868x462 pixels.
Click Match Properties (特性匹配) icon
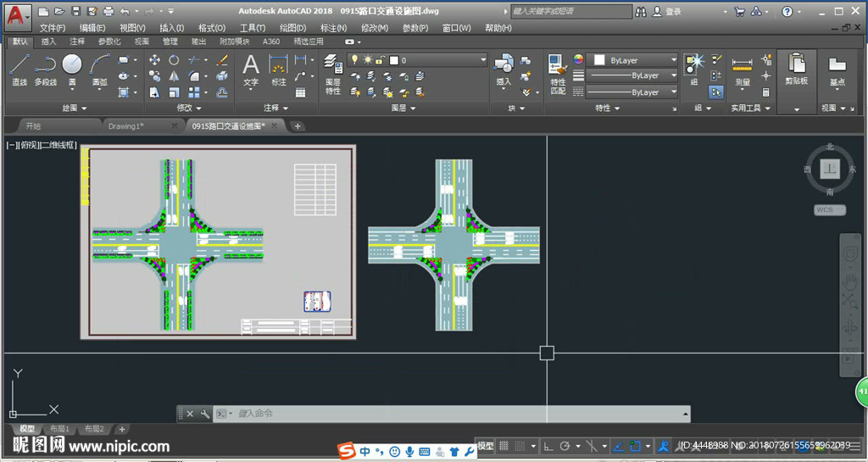(x=558, y=74)
